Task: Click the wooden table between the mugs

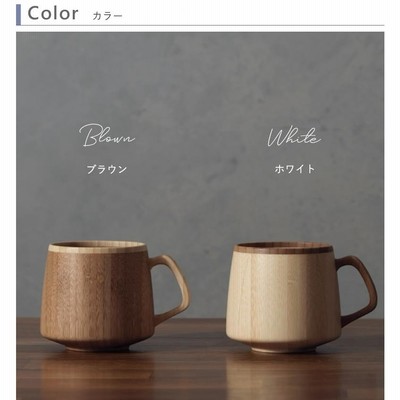Action: (207, 337)
